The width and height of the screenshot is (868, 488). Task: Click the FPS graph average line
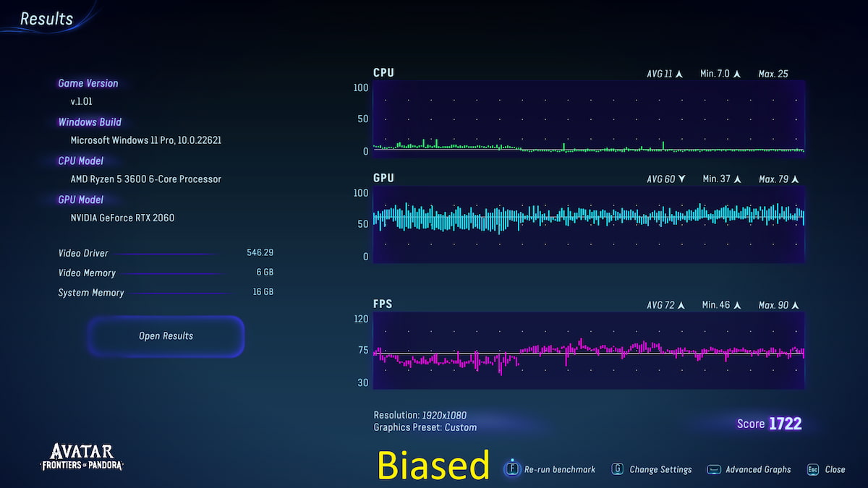[588, 354]
